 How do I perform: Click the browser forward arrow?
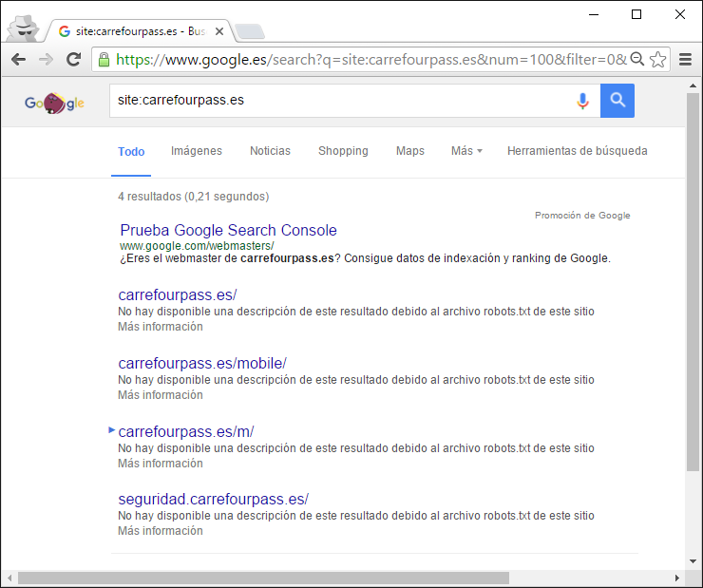[x=46, y=59]
